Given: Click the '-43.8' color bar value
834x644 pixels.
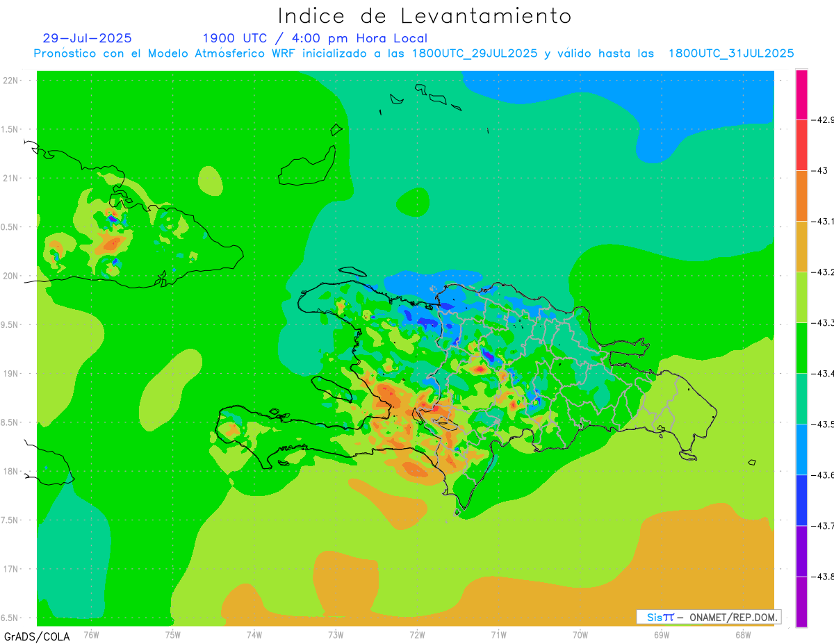Looking at the screenshot, I should 823,577.
